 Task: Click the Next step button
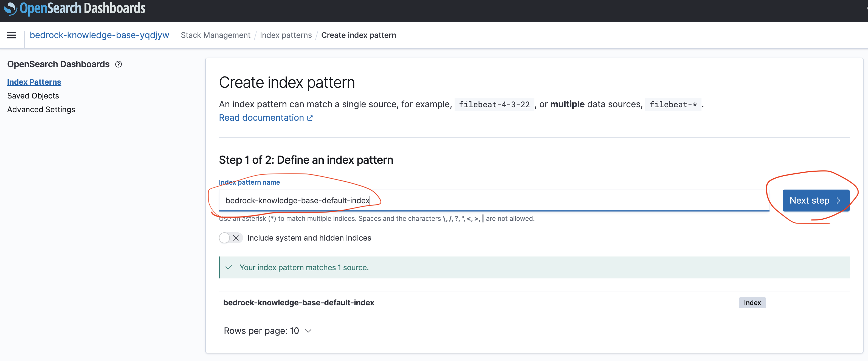(x=809, y=201)
